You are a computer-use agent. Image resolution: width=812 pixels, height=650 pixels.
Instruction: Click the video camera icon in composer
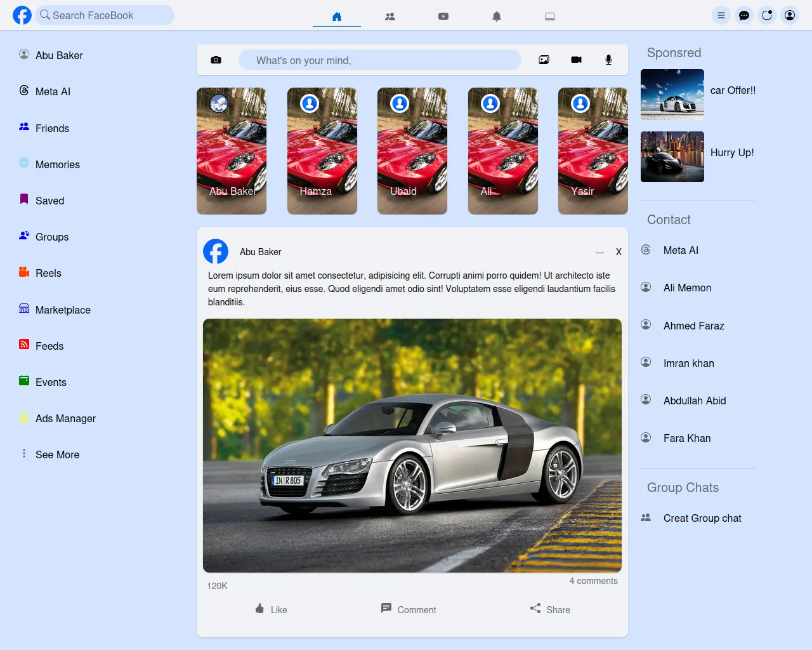[x=576, y=60]
